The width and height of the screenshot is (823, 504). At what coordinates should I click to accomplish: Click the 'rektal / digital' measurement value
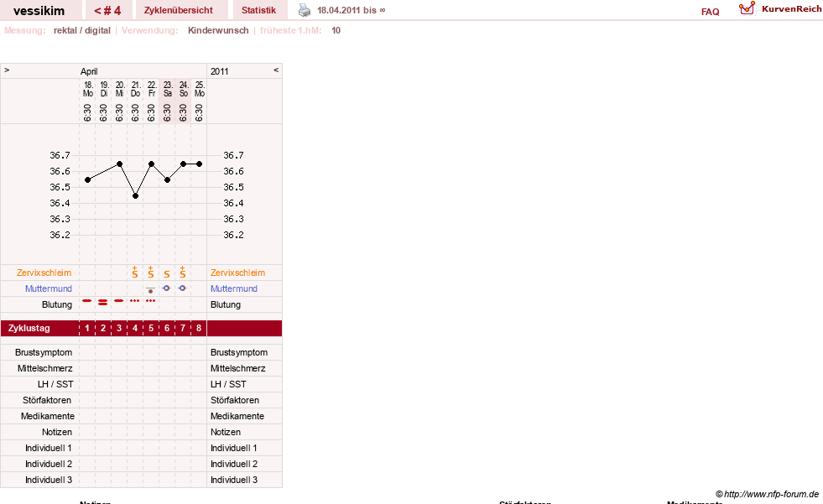coord(82,30)
